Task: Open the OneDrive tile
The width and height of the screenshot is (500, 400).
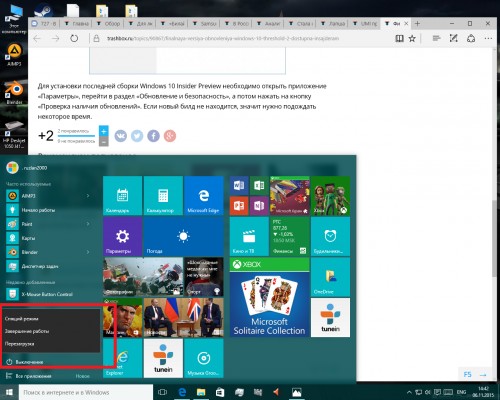Action: [330, 277]
